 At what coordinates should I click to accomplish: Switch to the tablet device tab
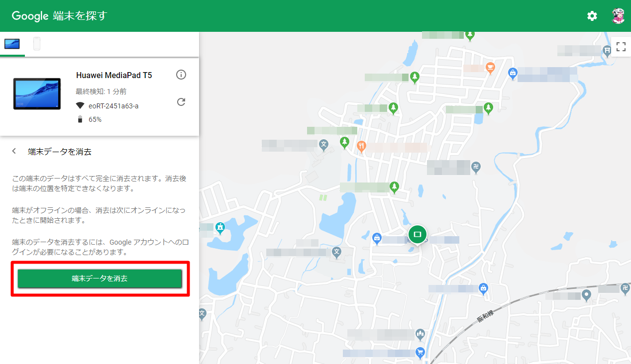point(12,44)
